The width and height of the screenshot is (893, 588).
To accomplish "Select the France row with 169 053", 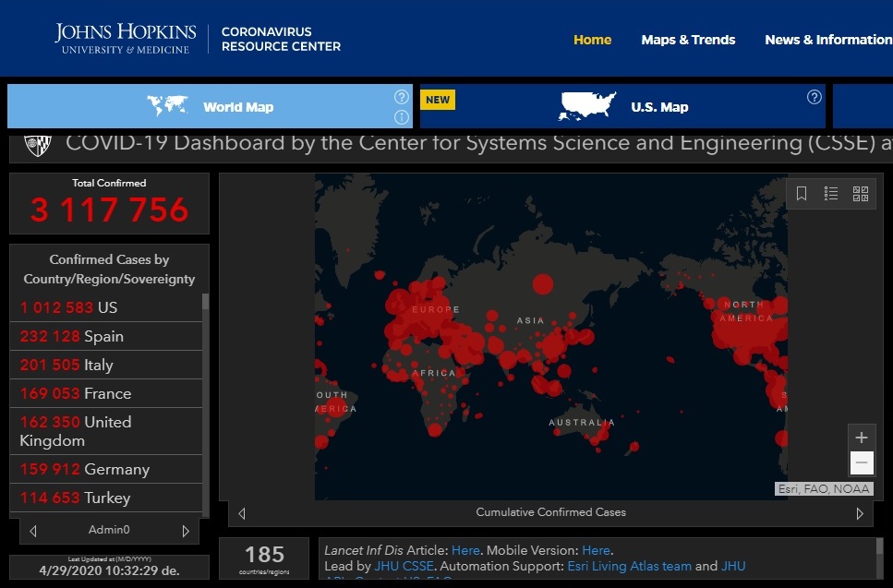I will pyautogui.click(x=106, y=393).
